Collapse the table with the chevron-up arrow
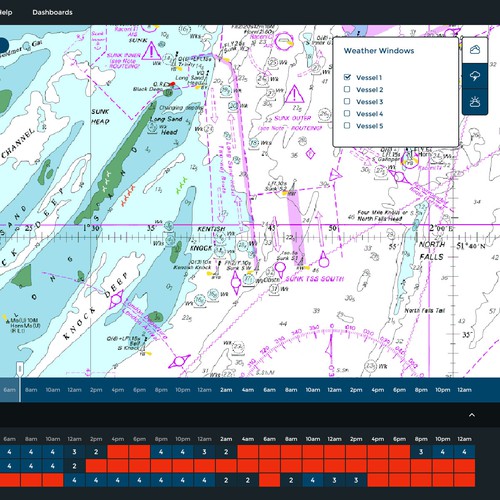Screen dimensions: 500x500 pyautogui.click(x=472, y=415)
